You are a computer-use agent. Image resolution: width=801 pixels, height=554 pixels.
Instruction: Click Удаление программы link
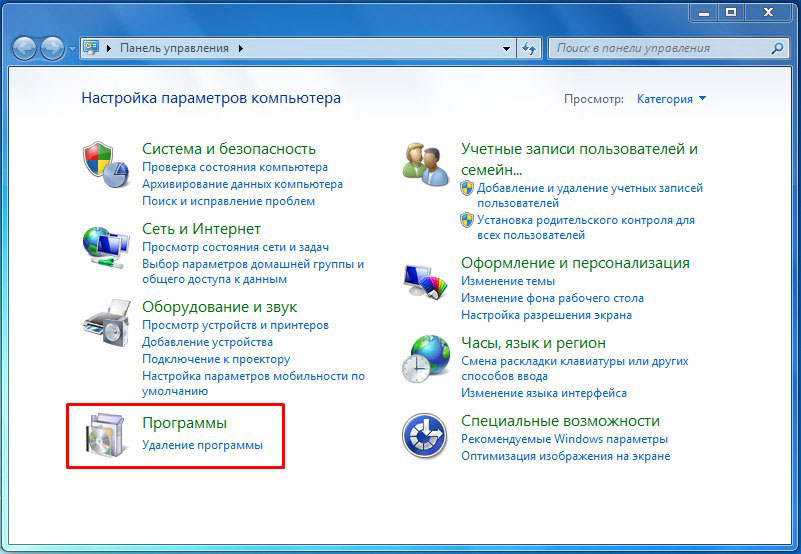click(x=202, y=445)
